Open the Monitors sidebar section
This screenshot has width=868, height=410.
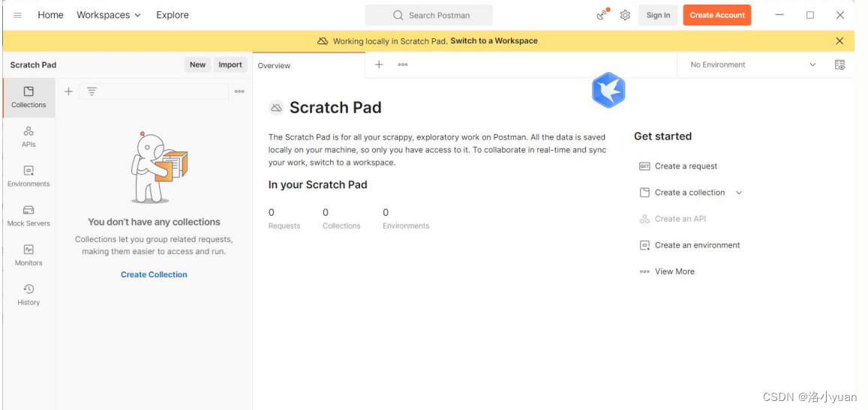click(x=29, y=255)
